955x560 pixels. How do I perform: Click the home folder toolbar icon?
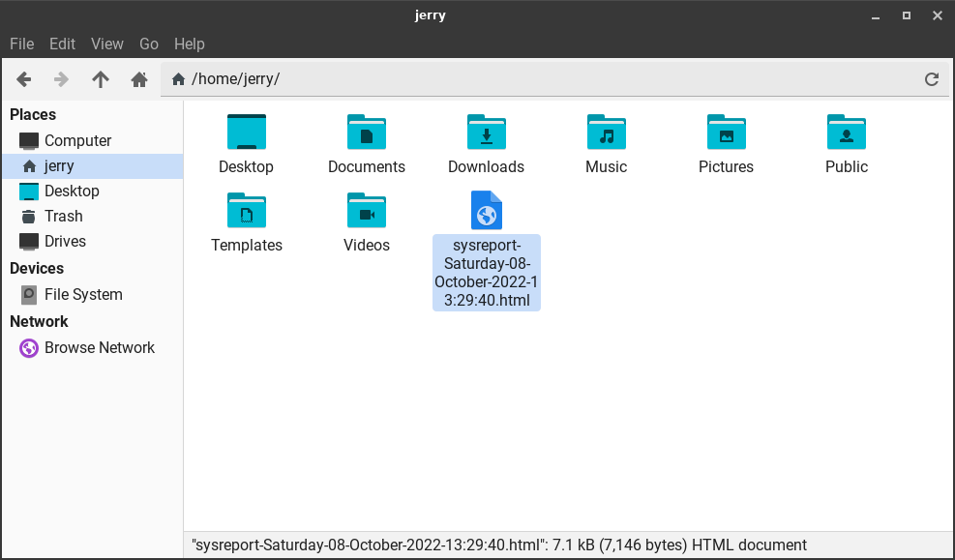(x=139, y=79)
